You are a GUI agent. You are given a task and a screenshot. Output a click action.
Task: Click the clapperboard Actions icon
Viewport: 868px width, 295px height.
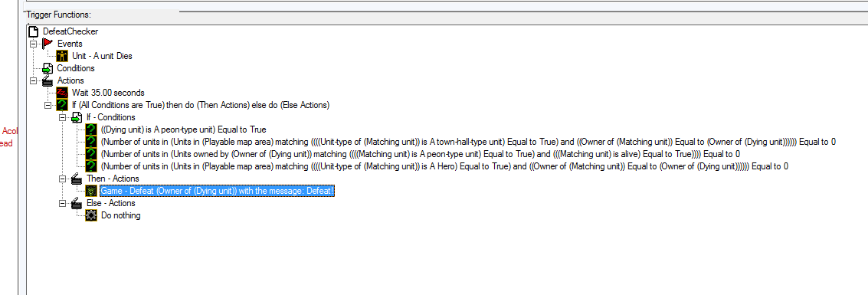coord(48,80)
